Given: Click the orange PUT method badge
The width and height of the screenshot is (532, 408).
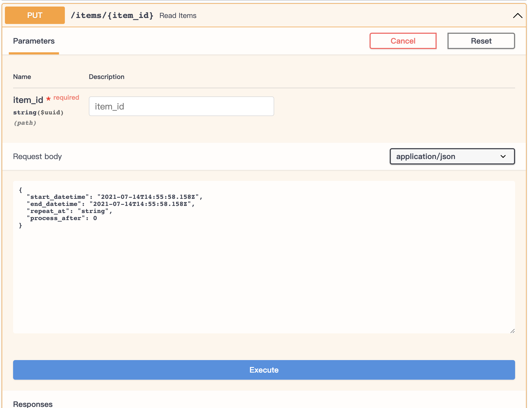Looking at the screenshot, I should click(35, 15).
